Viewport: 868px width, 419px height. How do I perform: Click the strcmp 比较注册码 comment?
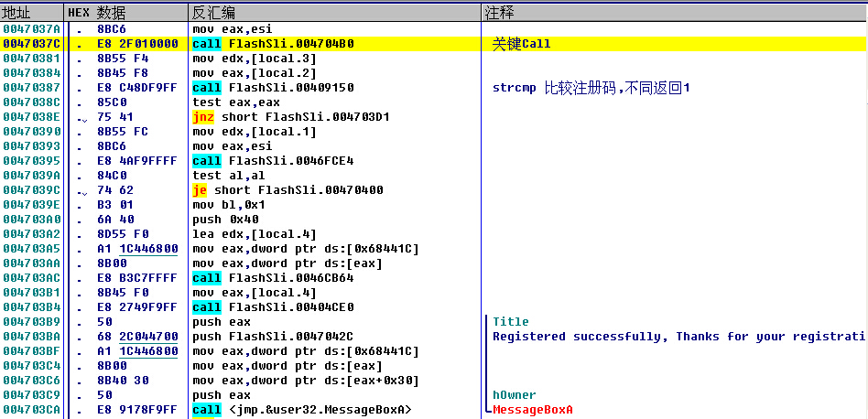click(x=591, y=88)
